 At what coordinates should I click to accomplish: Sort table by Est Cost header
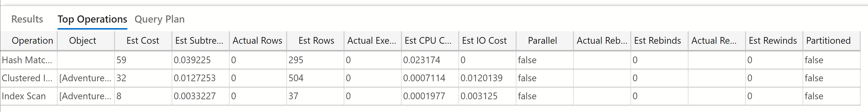tap(142, 41)
